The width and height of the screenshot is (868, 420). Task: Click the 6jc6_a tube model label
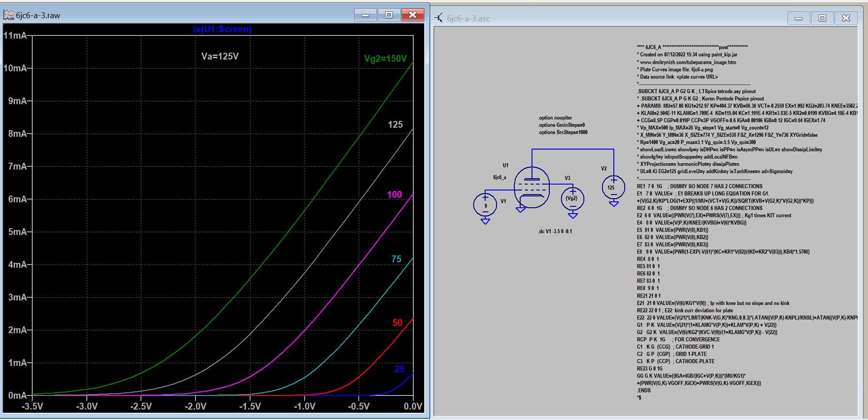click(x=500, y=177)
